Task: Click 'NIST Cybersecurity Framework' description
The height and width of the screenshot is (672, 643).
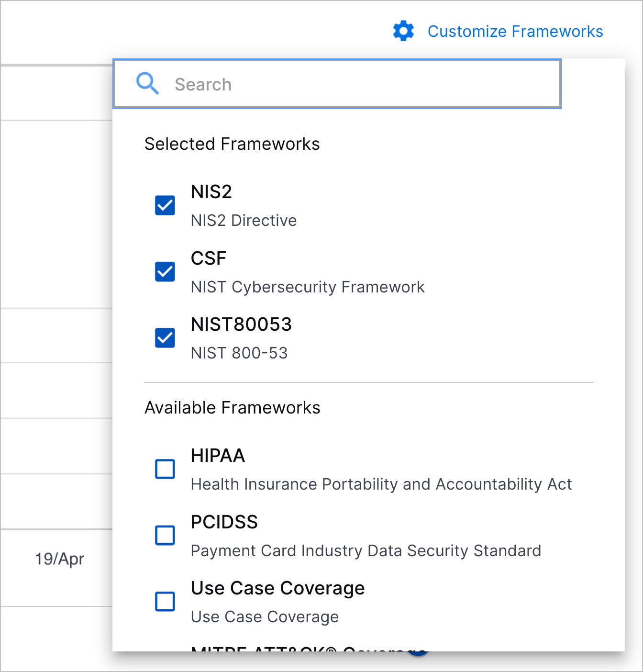Action: 308,287
